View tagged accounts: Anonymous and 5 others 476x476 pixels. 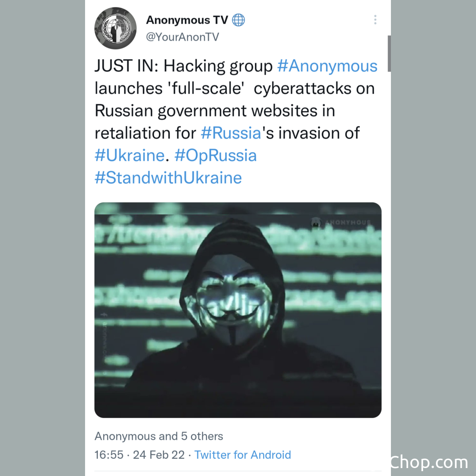pos(159,436)
